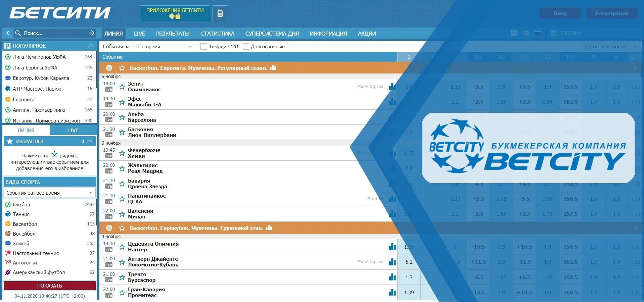This screenshot has height=302, width=644.
Task: Select sidebar Live tab
Action: [x=73, y=130]
